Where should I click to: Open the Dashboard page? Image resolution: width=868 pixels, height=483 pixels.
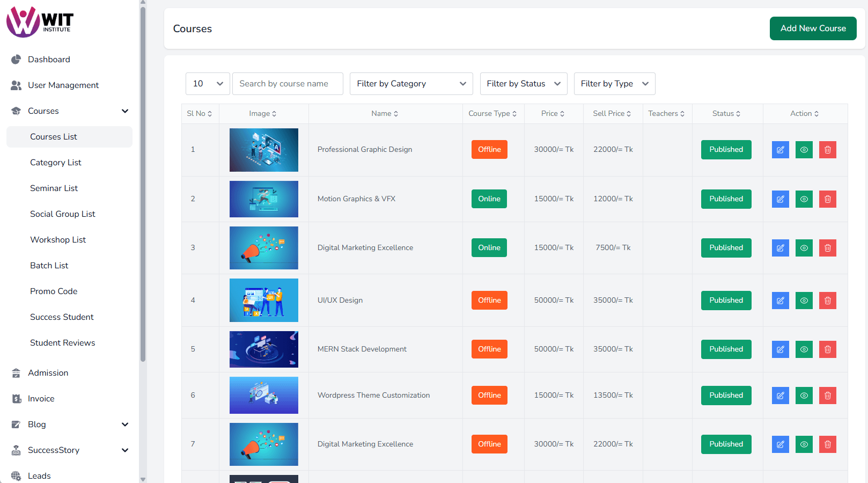click(x=69, y=60)
